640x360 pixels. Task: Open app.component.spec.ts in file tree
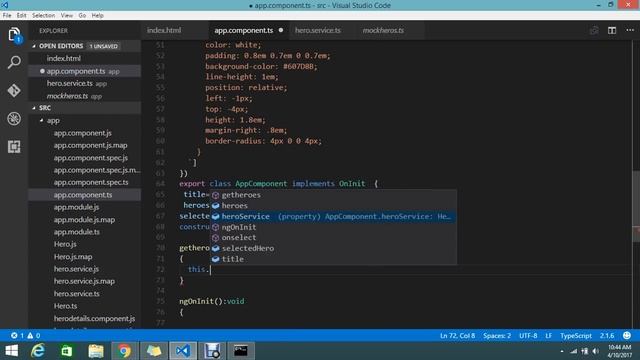[85, 182]
